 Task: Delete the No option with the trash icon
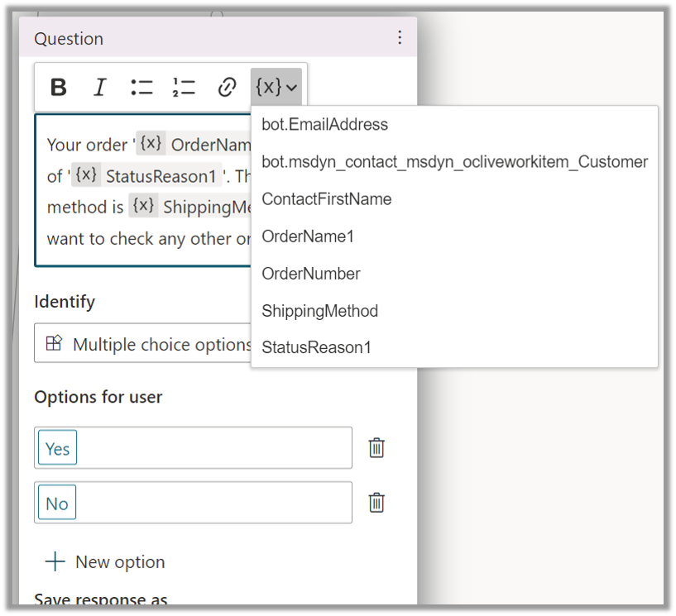click(x=376, y=502)
